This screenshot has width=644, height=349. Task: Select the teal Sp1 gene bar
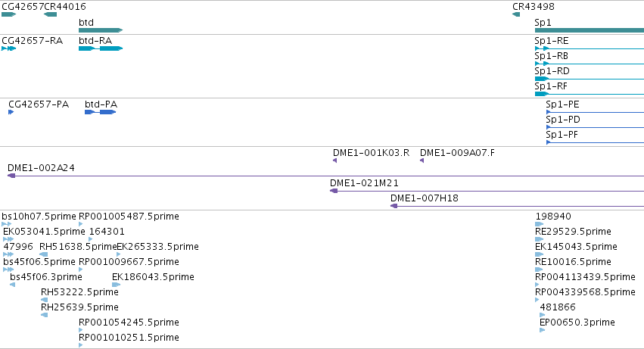[x=590, y=30]
